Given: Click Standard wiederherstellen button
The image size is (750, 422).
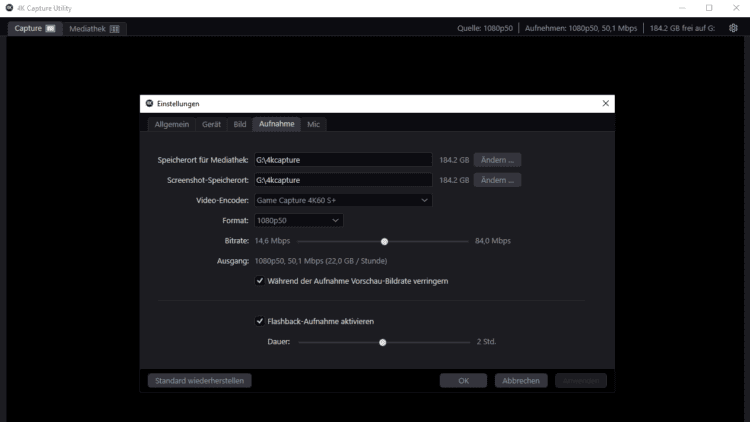Looking at the screenshot, I should 199,380.
